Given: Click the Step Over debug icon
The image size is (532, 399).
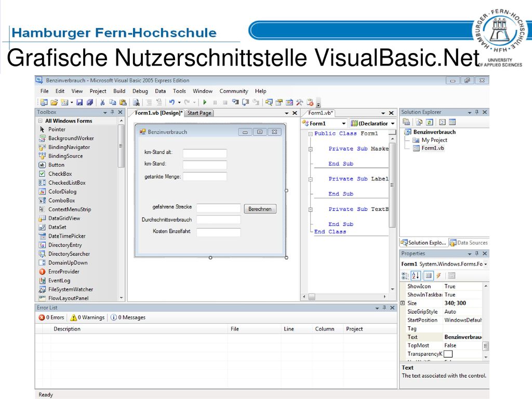Looking at the screenshot, I should 246,102.
